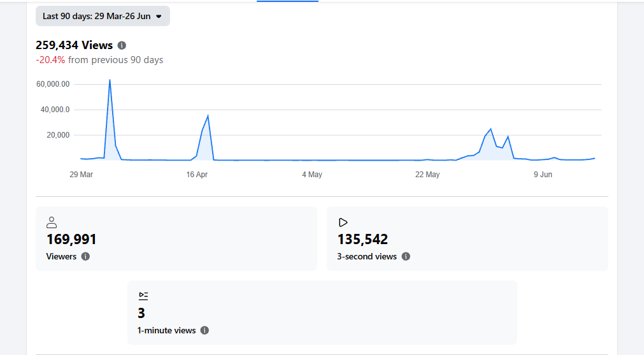Image resolution: width=644 pixels, height=355 pixels.
Task: Click the 20,000 y-axis label
Action: tap(58, 134)
